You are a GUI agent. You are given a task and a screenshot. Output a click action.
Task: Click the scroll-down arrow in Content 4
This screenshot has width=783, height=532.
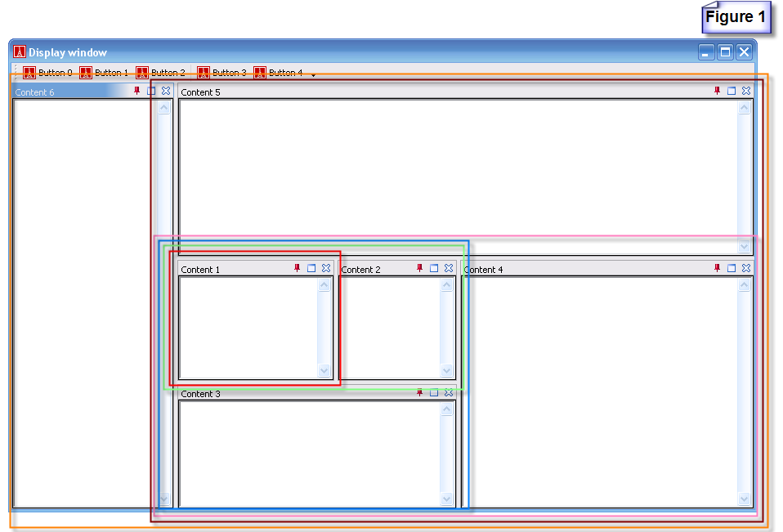(744, 498)
